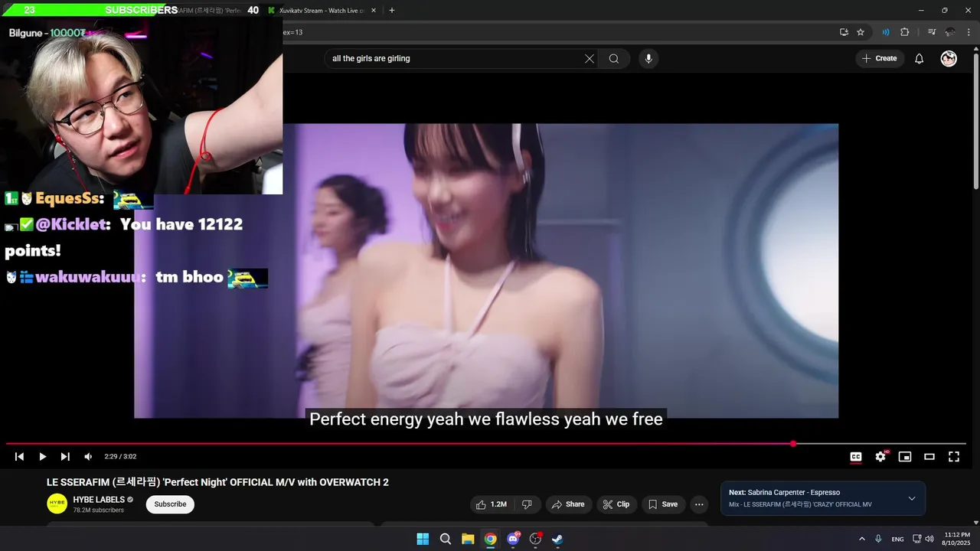This screenshot has width=980, height=551.
Task: Open the blue sound-wave extension icon
Action: 886,32
